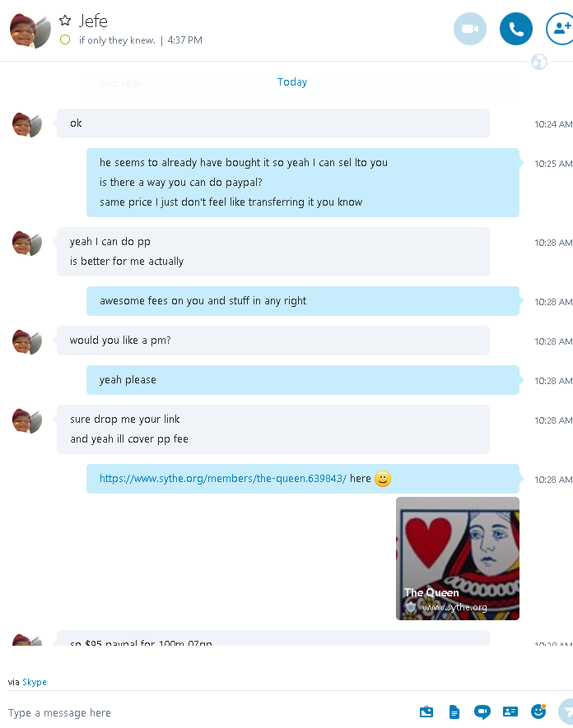Open the send contacts card icon
Image resolution: width=573 pixels, height=728 pixels.
tap(510, 712)
